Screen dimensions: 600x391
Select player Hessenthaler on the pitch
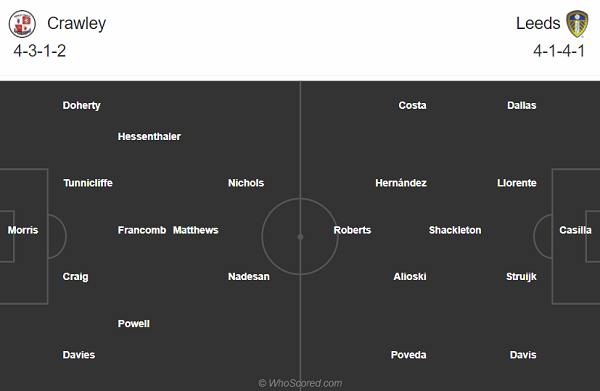149,137
